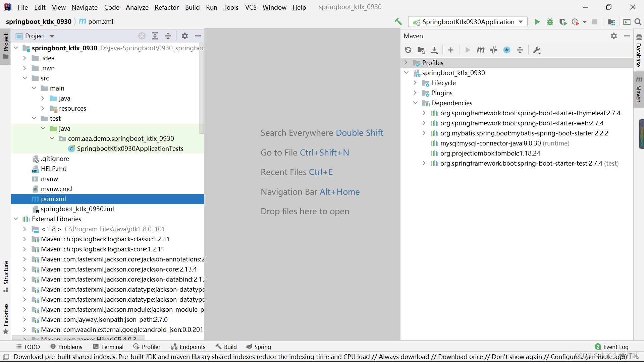Open the Problems tool window tab

[66, 347]
